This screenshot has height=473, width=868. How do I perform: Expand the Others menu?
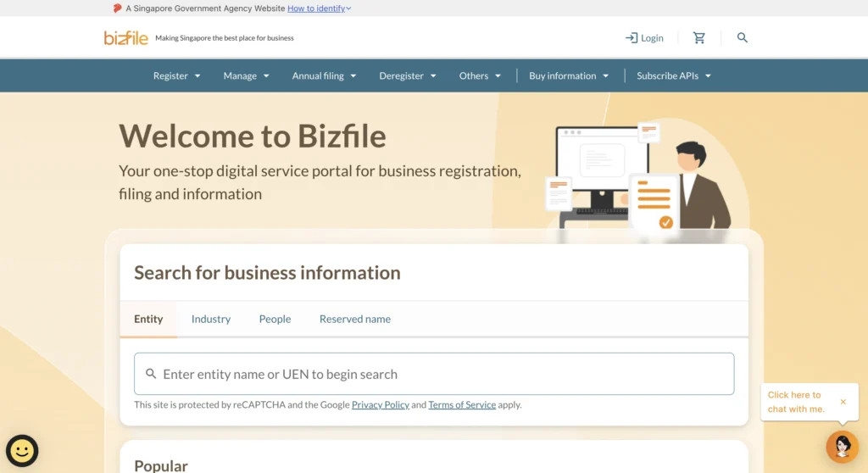pyautogui.click(x=480, y=76)
